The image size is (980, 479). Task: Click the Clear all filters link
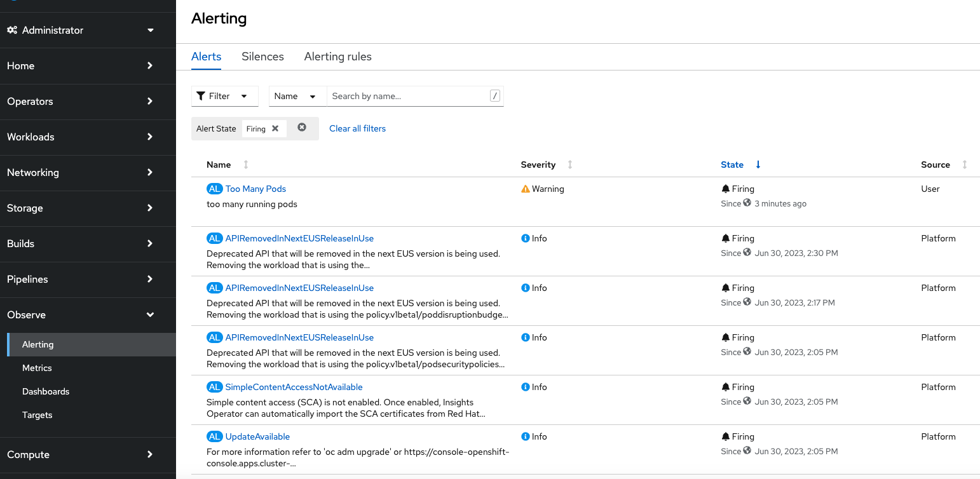357,128
